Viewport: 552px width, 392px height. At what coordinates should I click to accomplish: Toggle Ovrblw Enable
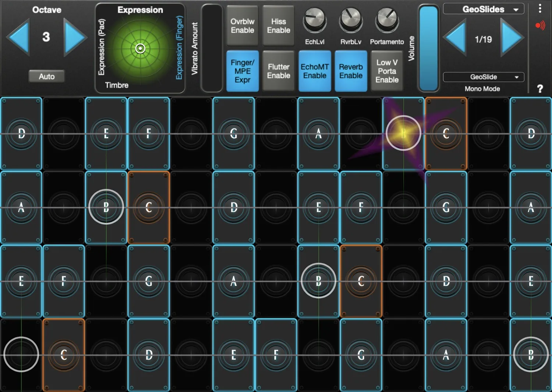point(243,26)
